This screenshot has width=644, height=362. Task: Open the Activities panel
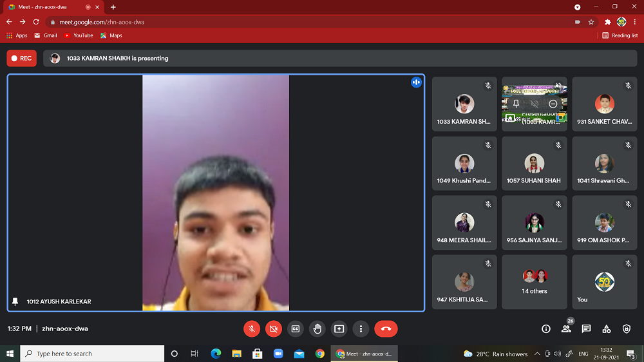pos(607,329)
